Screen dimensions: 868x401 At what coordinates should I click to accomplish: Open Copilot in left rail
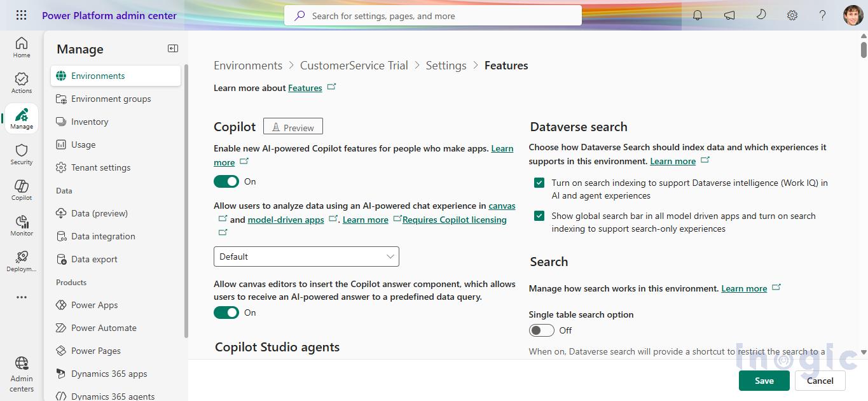click(x=22, y=190)
